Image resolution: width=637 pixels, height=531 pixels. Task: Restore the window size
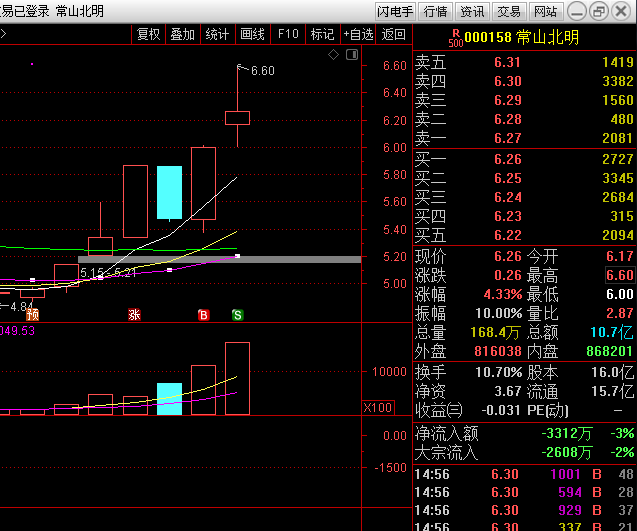coord(599,11)
